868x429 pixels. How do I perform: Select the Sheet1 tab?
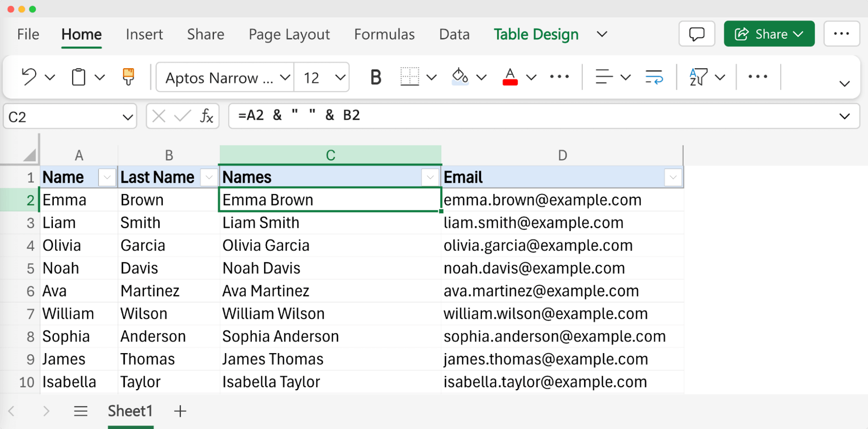[130, 411]
